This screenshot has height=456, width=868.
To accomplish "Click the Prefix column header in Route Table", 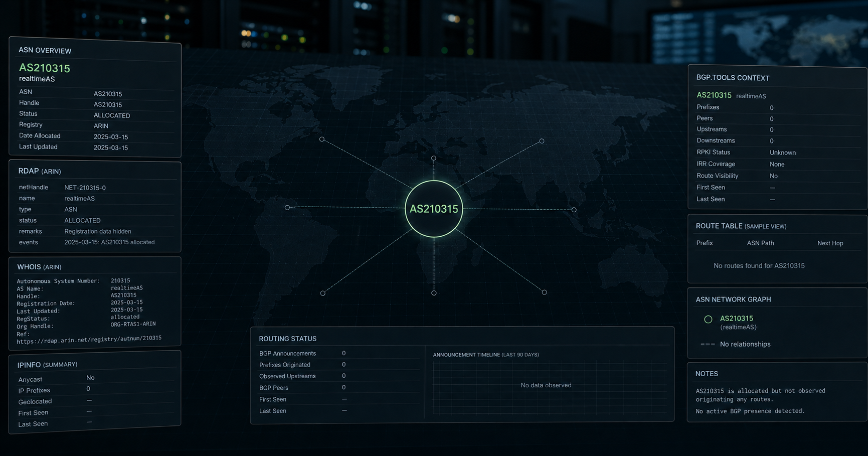I will click(705, 243).
